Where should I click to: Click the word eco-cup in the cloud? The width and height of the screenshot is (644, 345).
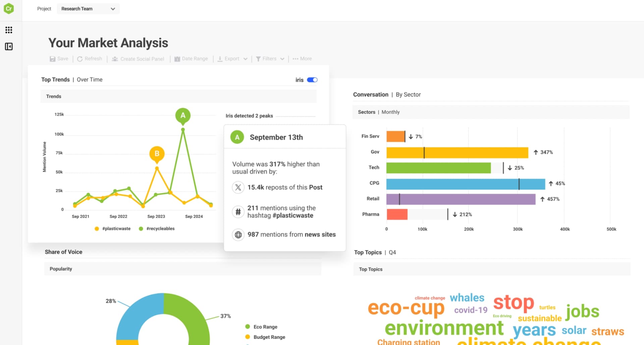[406, 308]
